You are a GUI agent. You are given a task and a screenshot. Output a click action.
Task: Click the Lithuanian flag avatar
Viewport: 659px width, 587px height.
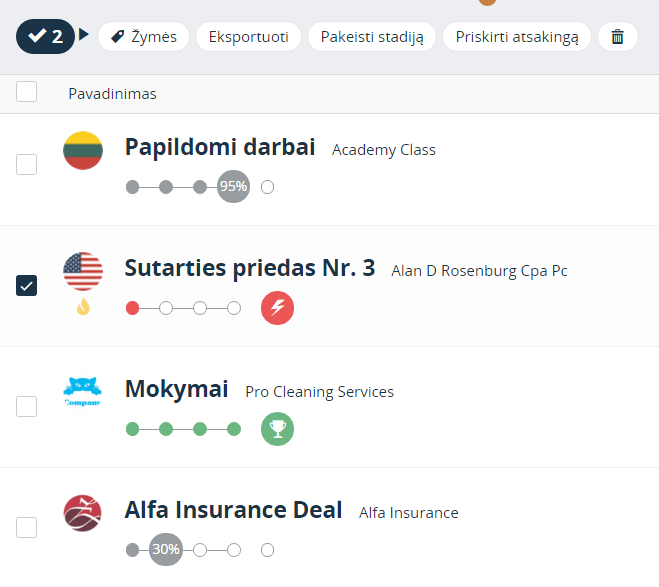pos(83,150)
